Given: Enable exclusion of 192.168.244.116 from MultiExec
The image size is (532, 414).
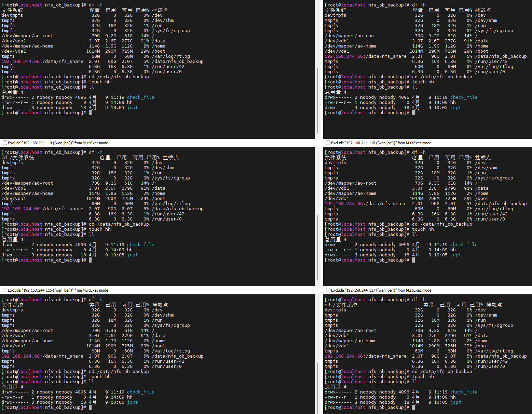Looking at the screenshot, I should click(x=5, y=290).
